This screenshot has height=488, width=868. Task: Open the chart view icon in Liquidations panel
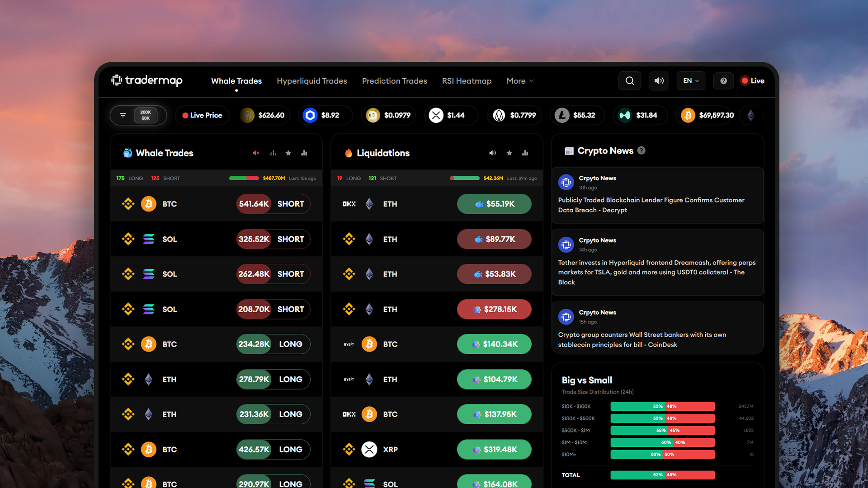[x=525, y=153]
